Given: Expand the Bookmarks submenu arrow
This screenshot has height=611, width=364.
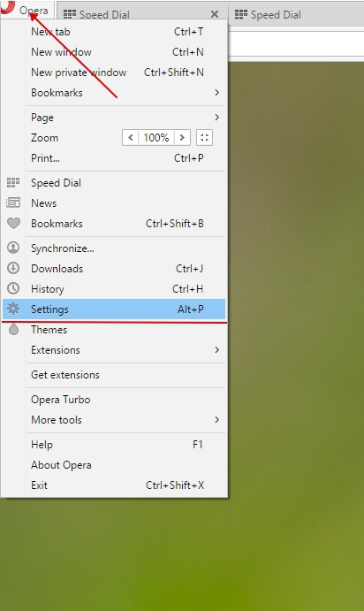Looking at the screenshot, I should pyautogui.click(x=216, y=92).
